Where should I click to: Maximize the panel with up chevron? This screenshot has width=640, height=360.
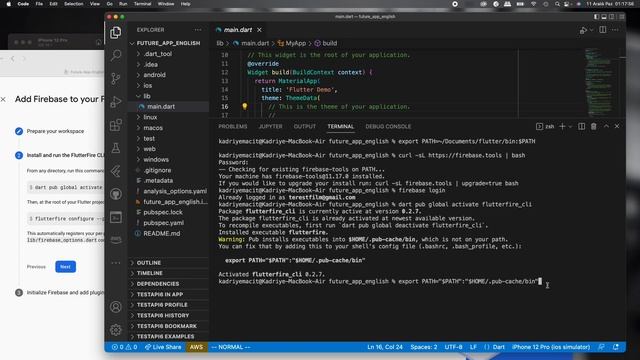[x=606, y=127]
